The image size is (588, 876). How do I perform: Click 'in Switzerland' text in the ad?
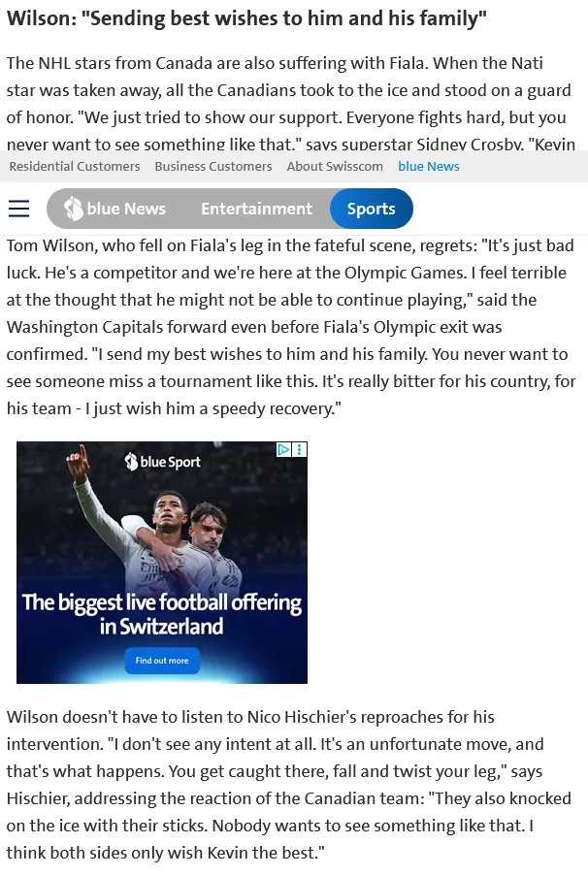(x=161, y=627)
